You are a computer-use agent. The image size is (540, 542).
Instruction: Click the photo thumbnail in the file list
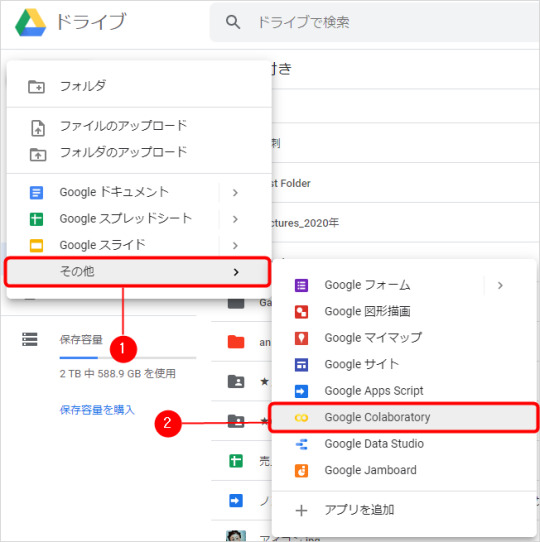(236, 536)
